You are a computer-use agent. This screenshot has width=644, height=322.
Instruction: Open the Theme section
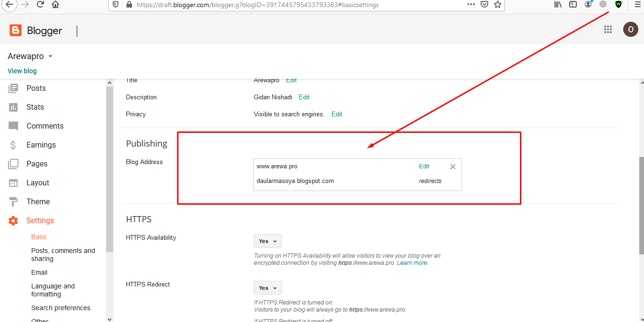tap(38, 201)
